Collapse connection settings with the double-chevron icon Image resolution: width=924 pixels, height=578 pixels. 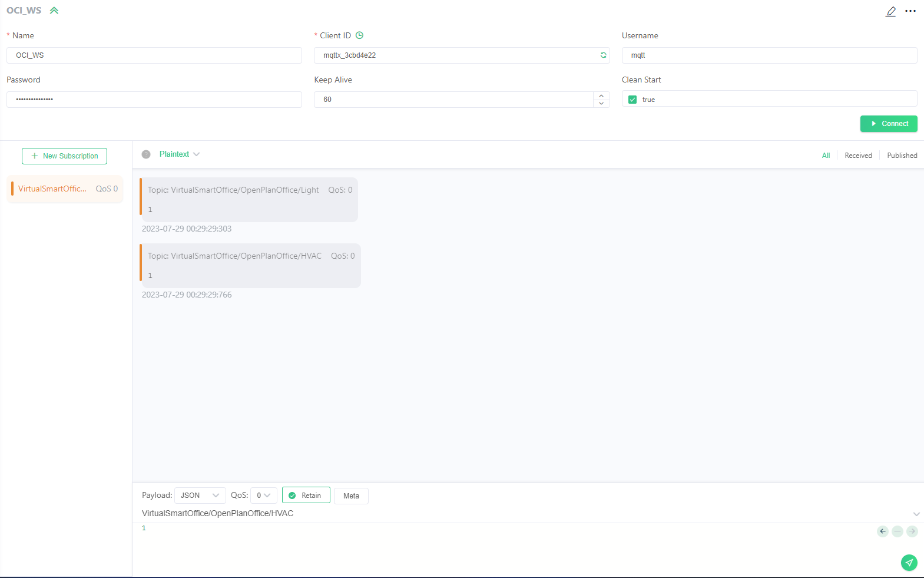tap(54, 11)
